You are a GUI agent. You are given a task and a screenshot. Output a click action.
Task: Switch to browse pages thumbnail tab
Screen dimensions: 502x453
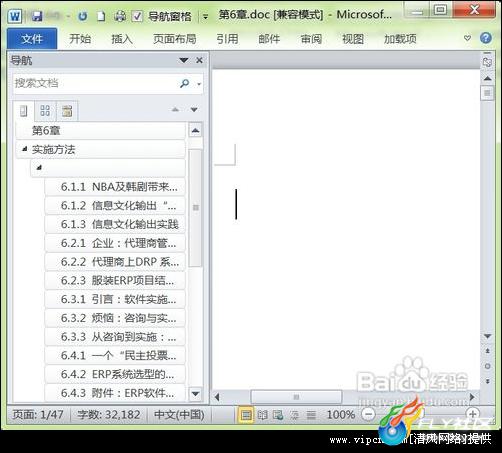pyautogui.click(x=45, y=111)
